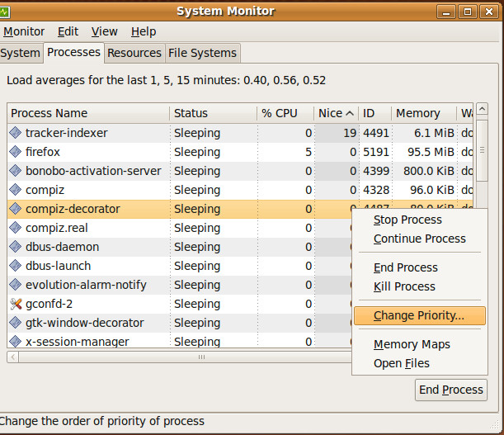Minimize the System Monitor window
Viewport: 504px width, 435px height.
coord(446,12)
